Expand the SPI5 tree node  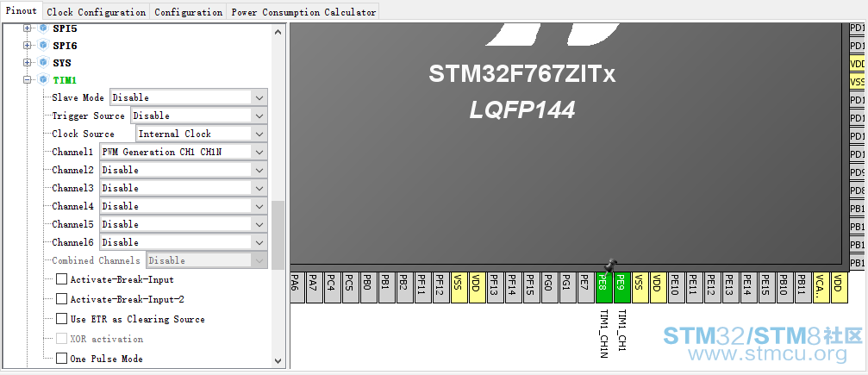click(27, 28)
